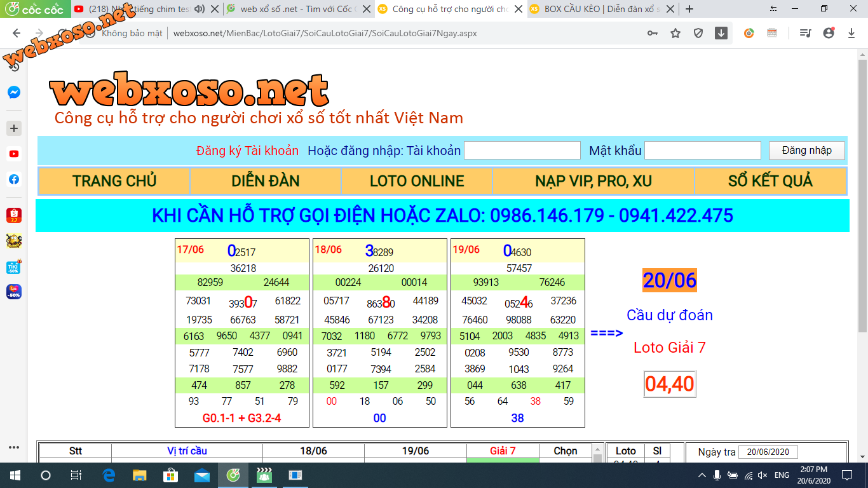Mute the YouTube tab via speaker icon

[x=200, y=9]
